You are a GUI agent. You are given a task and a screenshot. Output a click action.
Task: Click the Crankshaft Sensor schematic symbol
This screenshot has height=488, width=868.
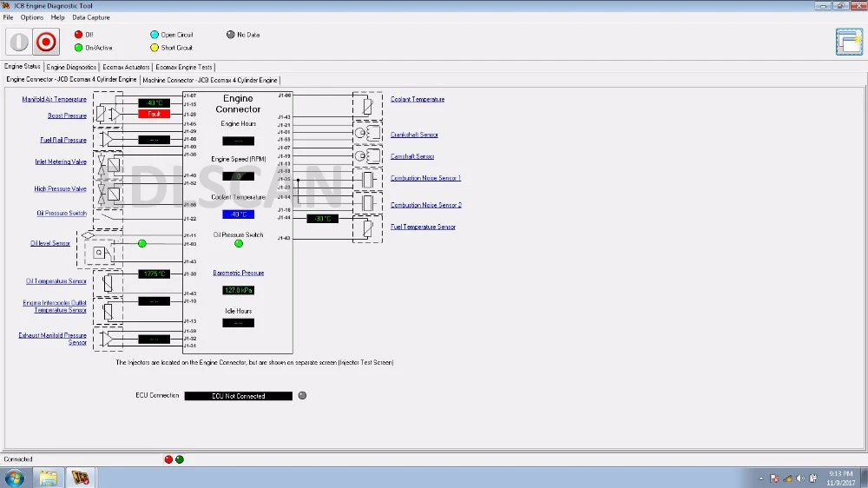coord(367,133)
